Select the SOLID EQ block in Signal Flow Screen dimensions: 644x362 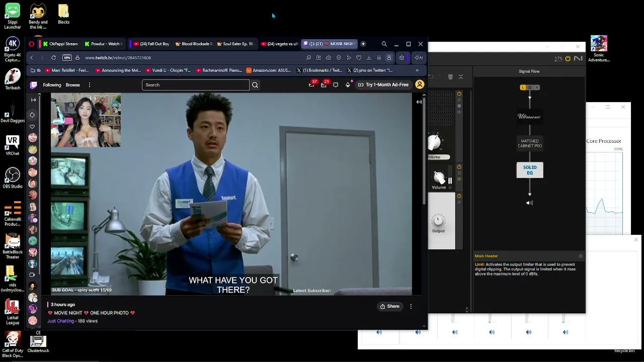tap(530, 170)
